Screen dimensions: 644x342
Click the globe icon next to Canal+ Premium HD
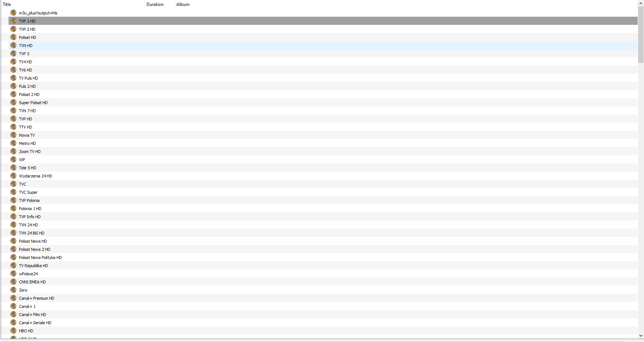[13, 298]
